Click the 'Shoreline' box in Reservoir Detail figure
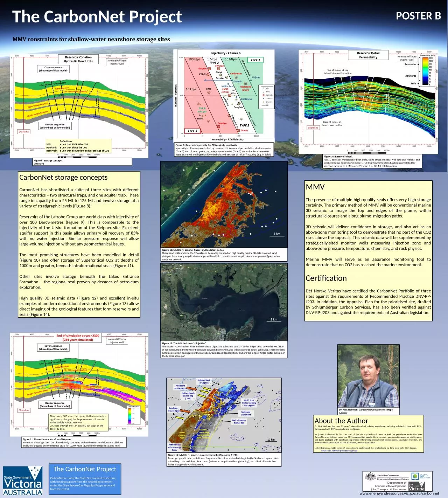This screenshot has height=498, width=448. pos(313,127)
